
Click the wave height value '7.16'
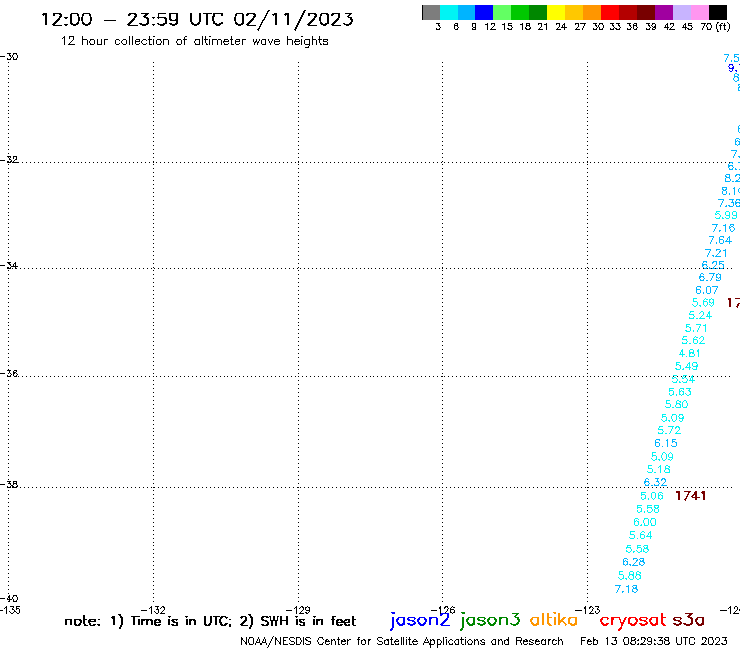pos(723,228)
